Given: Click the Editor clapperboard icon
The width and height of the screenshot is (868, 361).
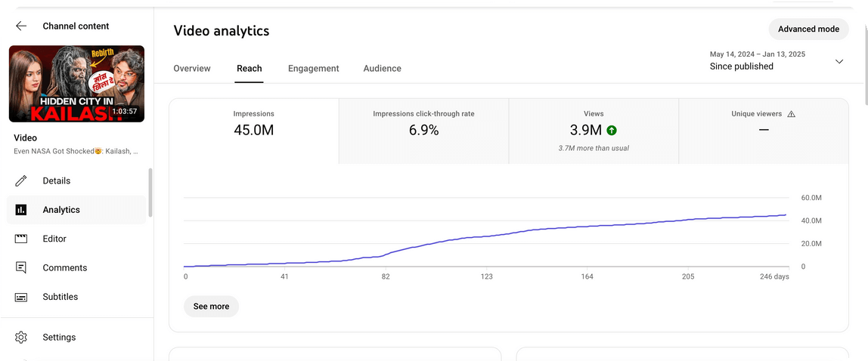Looking at the screenshot, I should (x=21, y=239).
